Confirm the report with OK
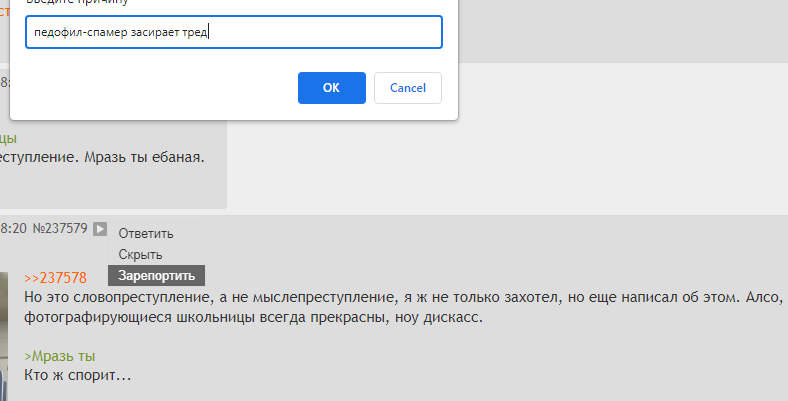The image size is (788, 401). click(x=331, y=88)
